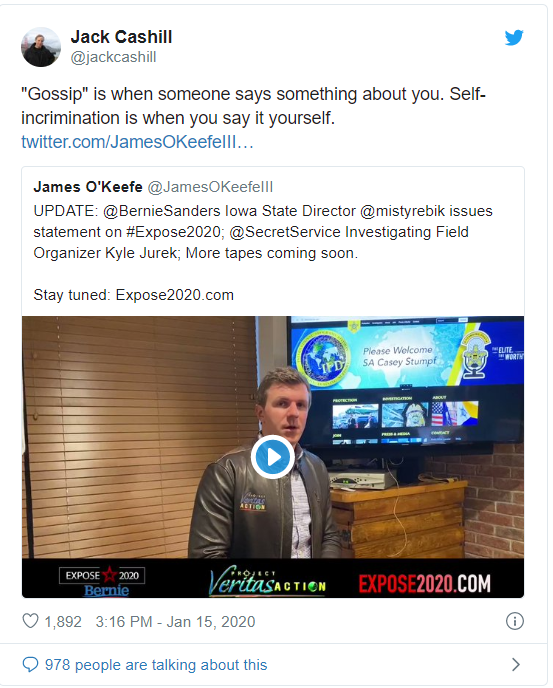Screen dimensions: 553x688
Task: Click the #Expose2020 hashtag text
Action: pyautogui.click(x=175, y=232)
